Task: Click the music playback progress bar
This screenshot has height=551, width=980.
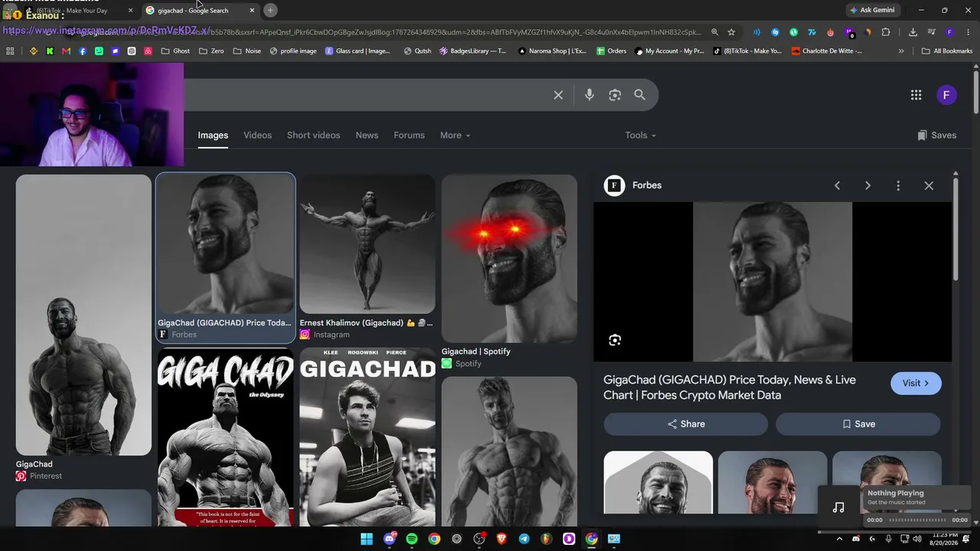Action: (917, 520)
